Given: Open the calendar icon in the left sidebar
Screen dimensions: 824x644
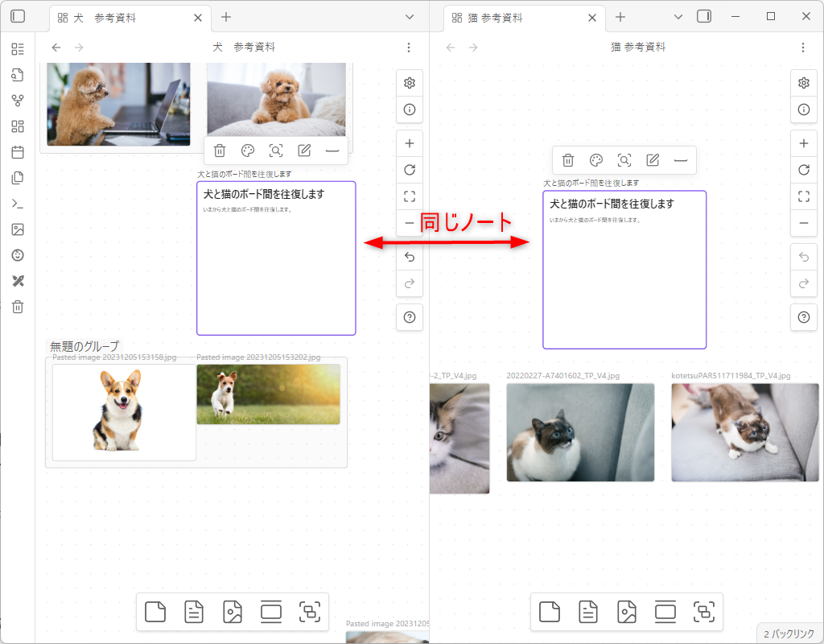Looking at the screenshot, I should (18, 152).
